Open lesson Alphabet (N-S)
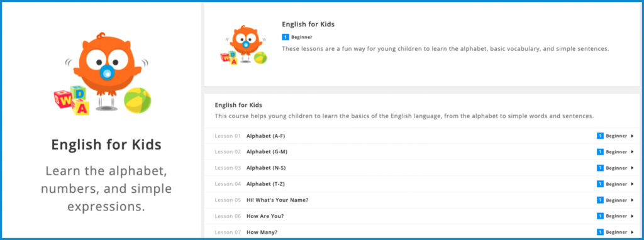The image size is (644, 240). click(266, 168)
